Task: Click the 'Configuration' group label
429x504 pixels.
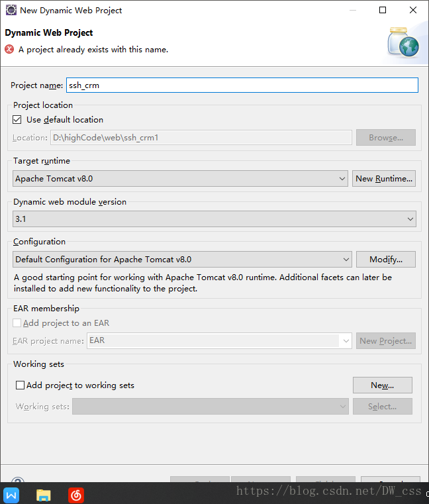Action: pos(39,242)
